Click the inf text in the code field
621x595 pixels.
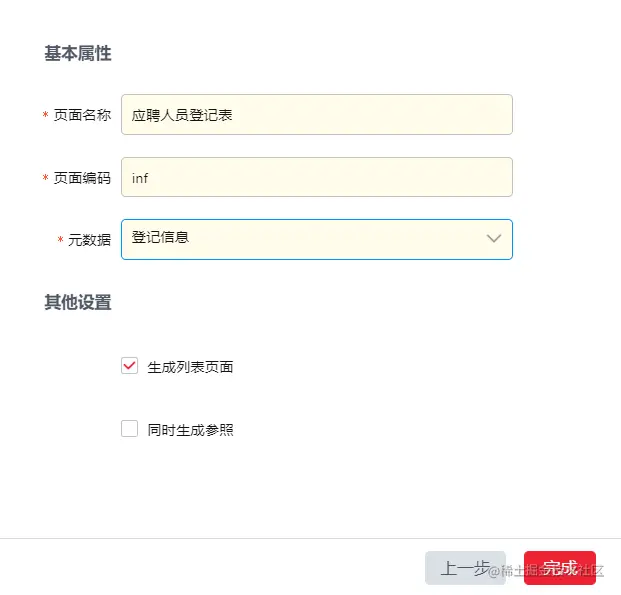point(140,178)
